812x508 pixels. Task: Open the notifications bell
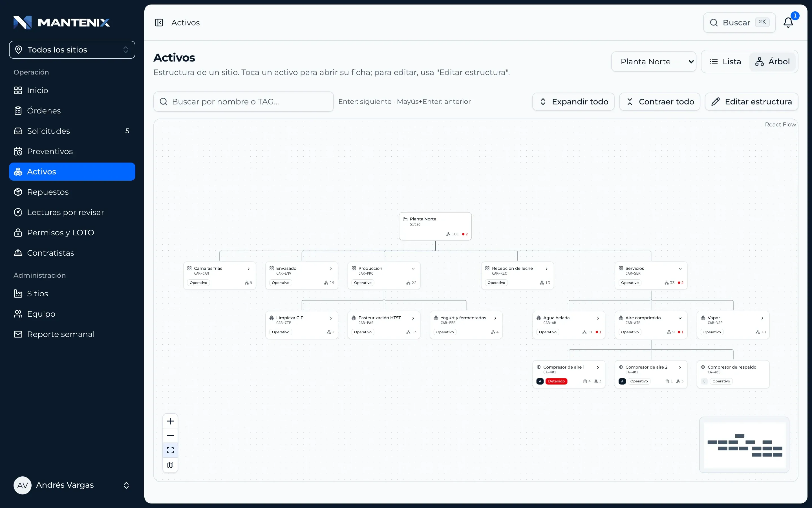coord(788,23)
